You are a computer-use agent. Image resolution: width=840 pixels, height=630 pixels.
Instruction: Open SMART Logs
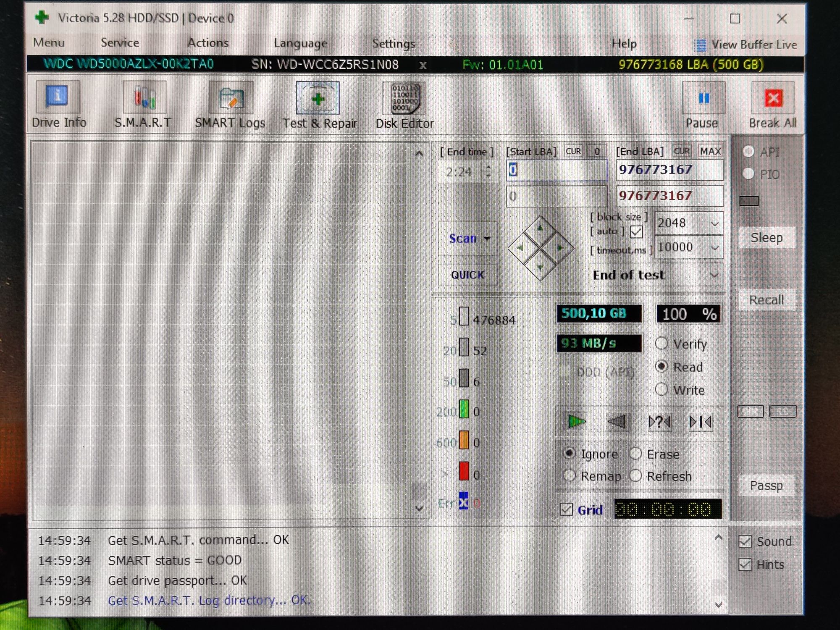[x=231, y=97]
